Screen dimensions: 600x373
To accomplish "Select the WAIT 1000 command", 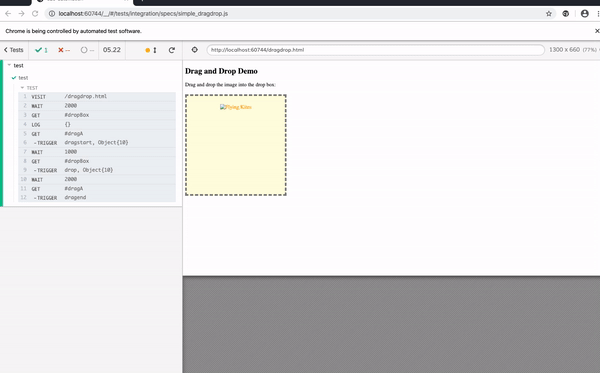I will click(x=97, y=152).
